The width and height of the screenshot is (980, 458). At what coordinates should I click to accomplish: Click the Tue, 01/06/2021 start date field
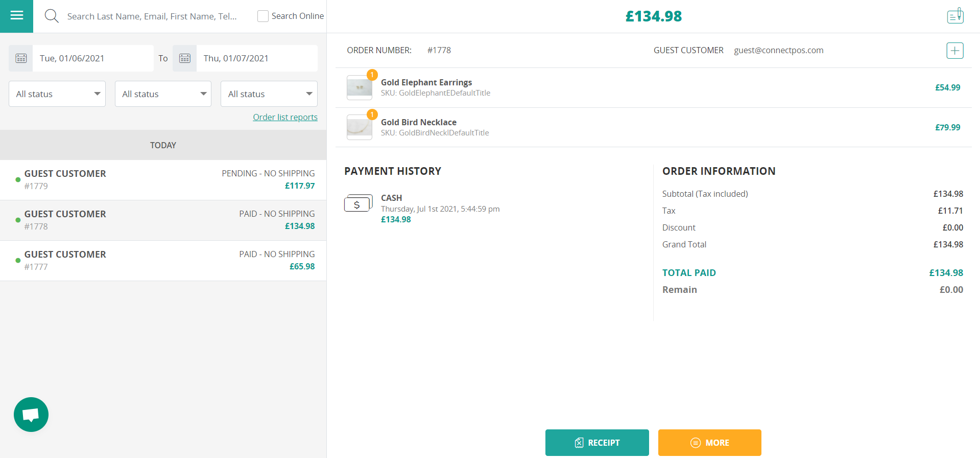(x=93, y=58)
